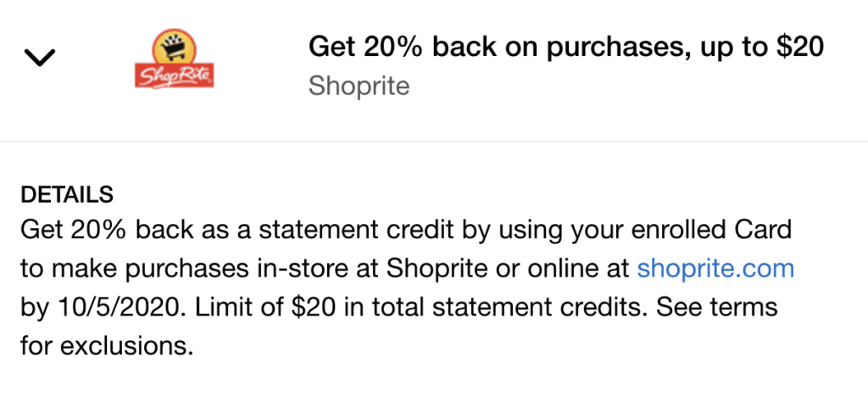Click the ShopRite logo icon

(175, 59)
